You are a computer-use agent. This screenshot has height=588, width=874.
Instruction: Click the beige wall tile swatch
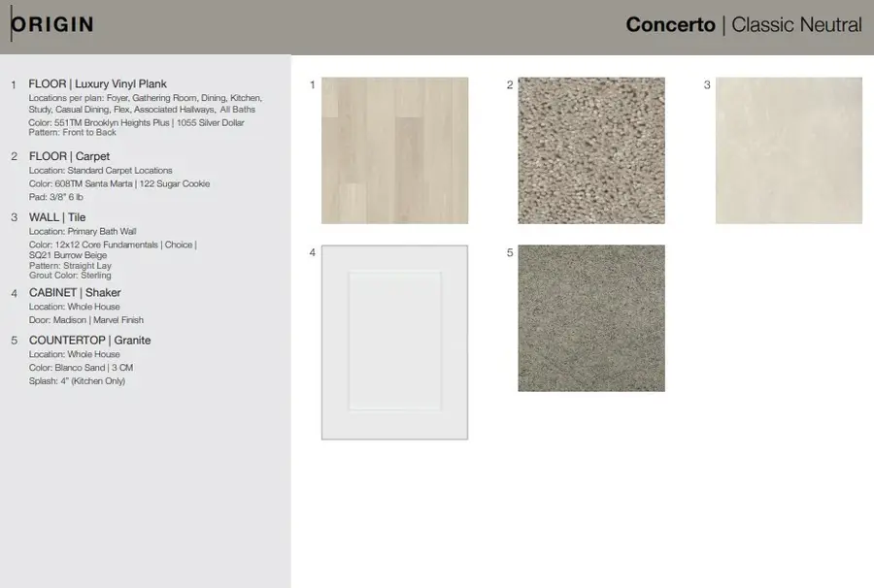[x=789, y=150]
